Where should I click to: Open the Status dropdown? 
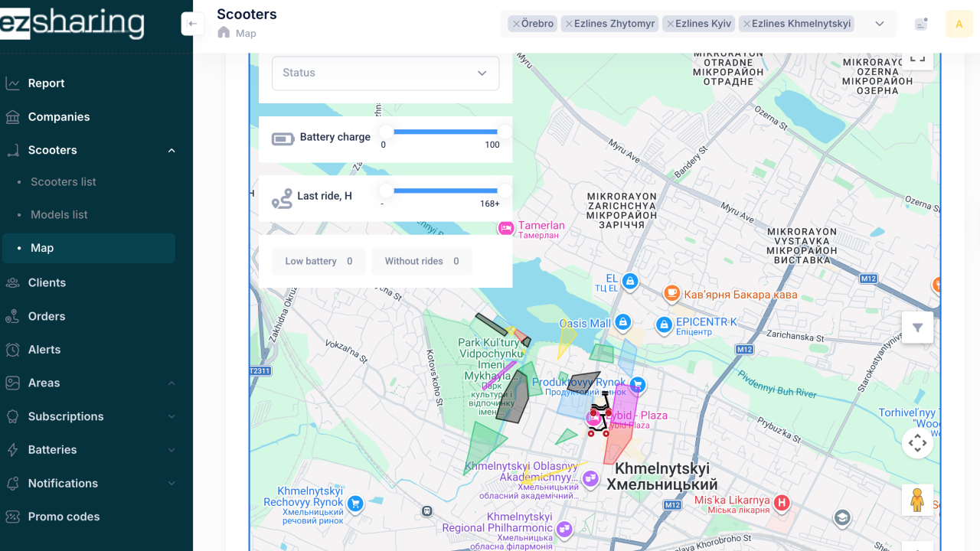coord(385,73)
